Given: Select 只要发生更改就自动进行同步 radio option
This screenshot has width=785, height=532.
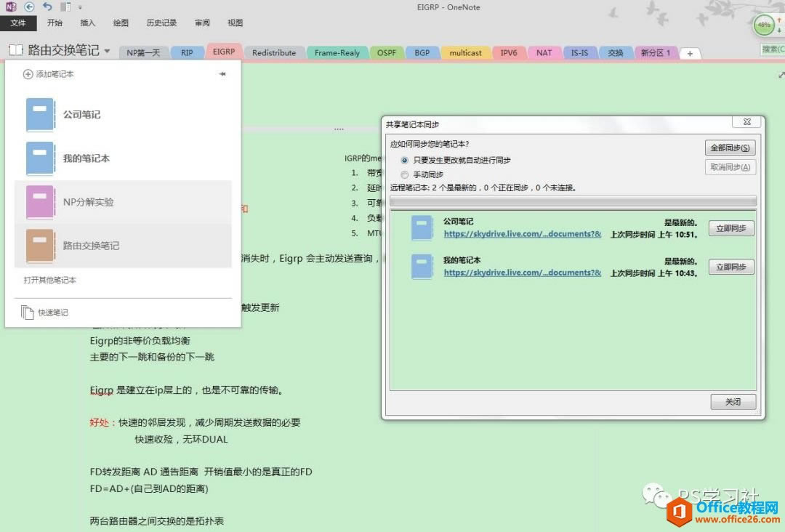Looking at the screenshot, I should coord(405,161).
